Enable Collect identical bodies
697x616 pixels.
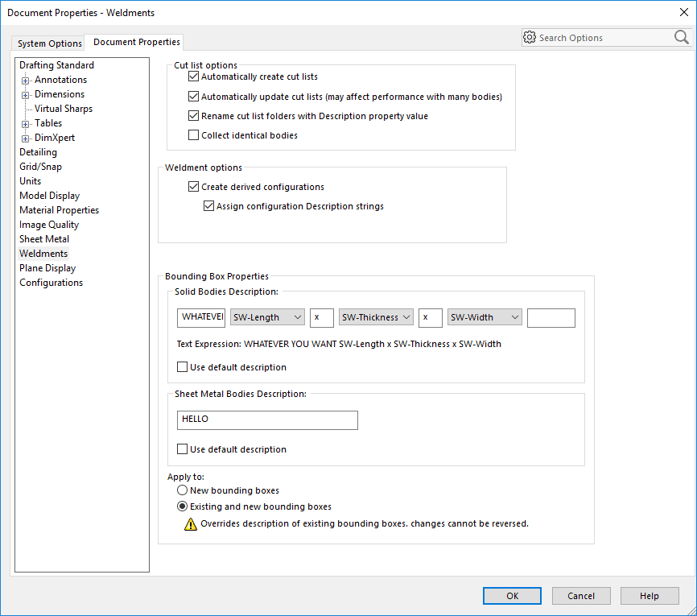pyautogui.click(x=193, y=135)
